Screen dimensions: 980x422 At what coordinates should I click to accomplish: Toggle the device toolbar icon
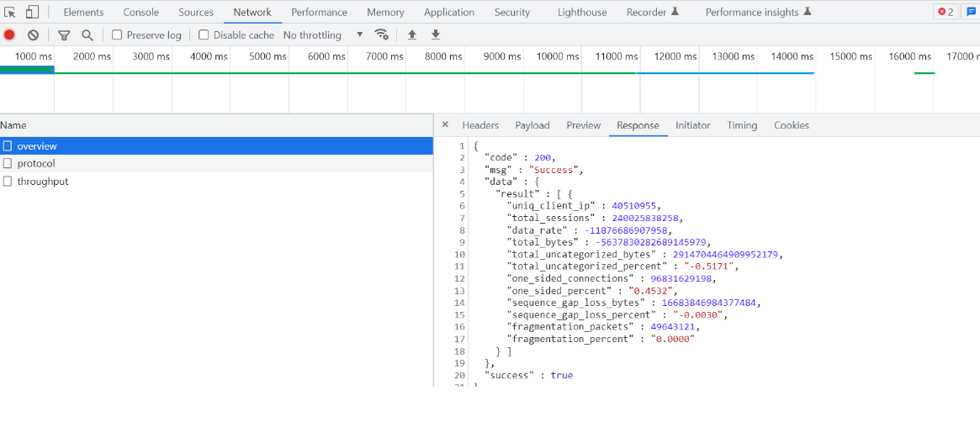coord(32,12)
